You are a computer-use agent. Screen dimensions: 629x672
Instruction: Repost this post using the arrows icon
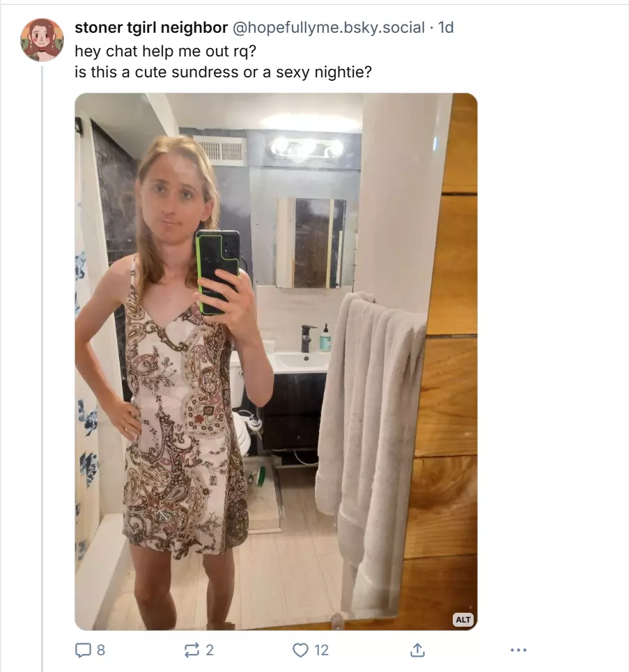[192, 650]
